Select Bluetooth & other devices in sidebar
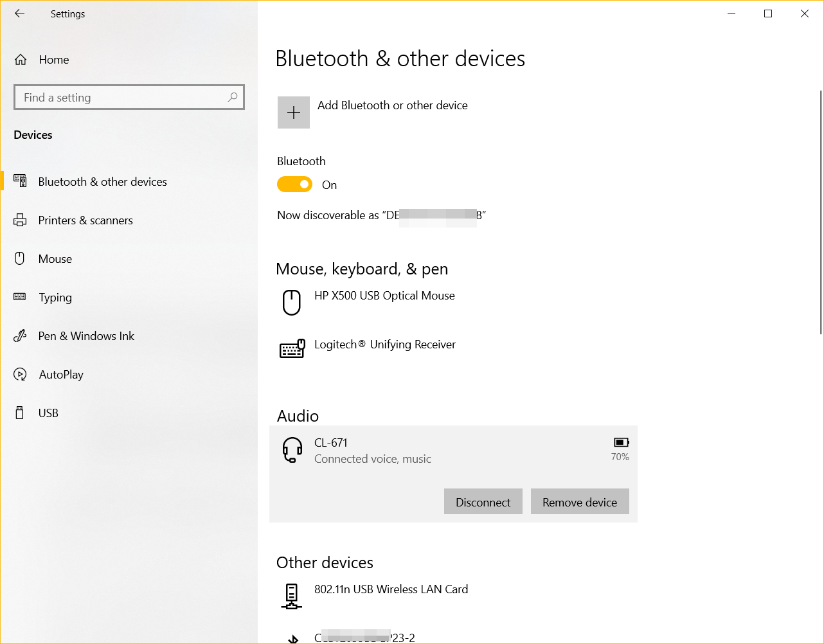The height and width of the screenshot is (644, 824). [102, 181]
